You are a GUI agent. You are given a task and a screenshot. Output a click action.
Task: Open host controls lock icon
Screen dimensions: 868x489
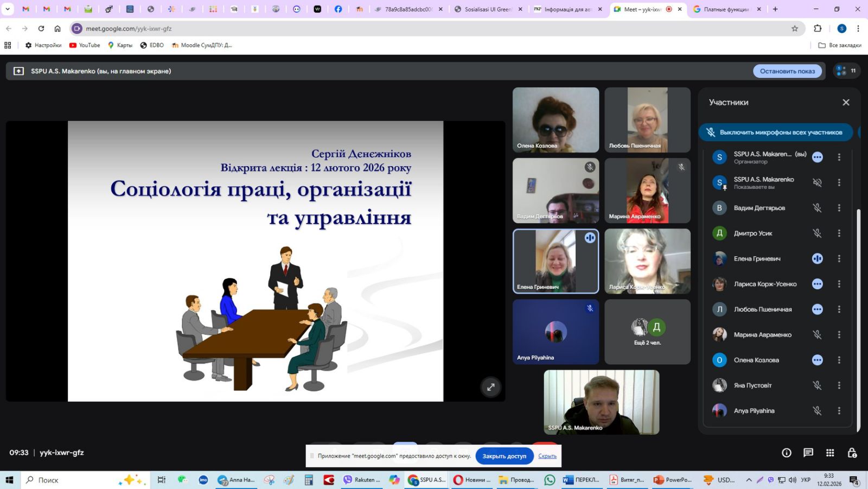point(852,453)
